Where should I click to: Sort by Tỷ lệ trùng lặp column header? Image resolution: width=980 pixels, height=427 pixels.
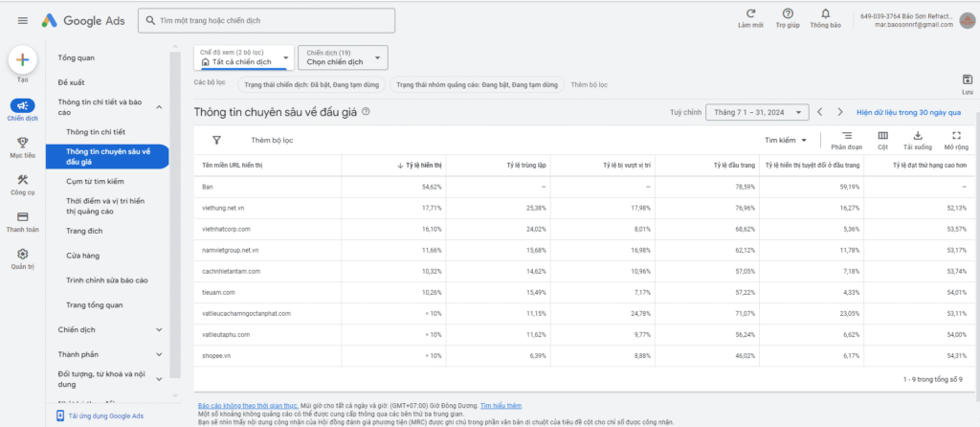pos(527,166)
